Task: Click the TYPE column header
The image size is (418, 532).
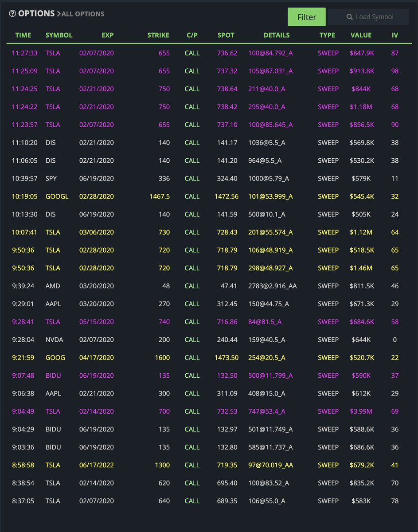Action: tap(327, 35)
